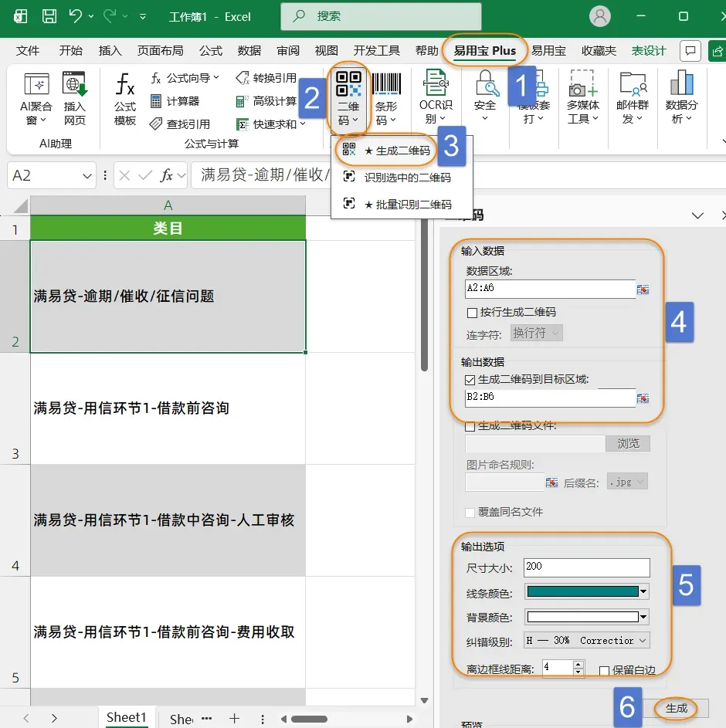Open the 公式模板 tool
This screenshot has width=726, height=728.
[125, 98]
